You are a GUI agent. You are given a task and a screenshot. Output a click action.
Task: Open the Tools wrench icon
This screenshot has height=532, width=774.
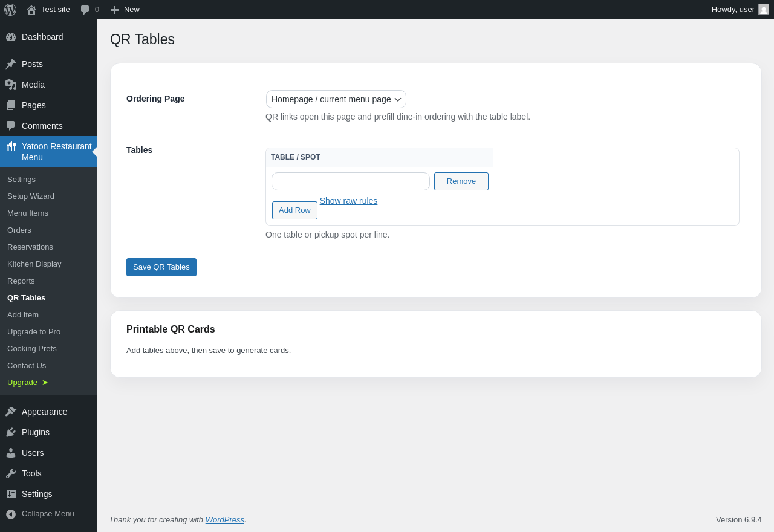pyautogui.click(x=11, y=473)
